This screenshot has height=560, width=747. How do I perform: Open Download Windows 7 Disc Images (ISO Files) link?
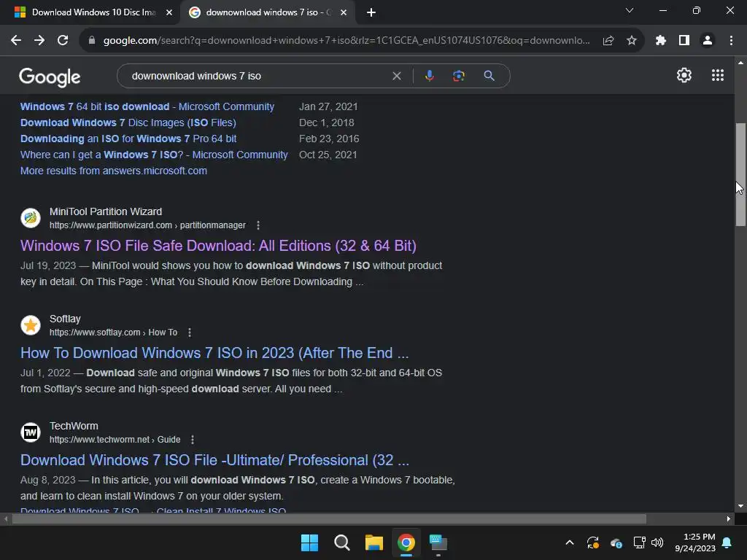[x=128, y=122]
